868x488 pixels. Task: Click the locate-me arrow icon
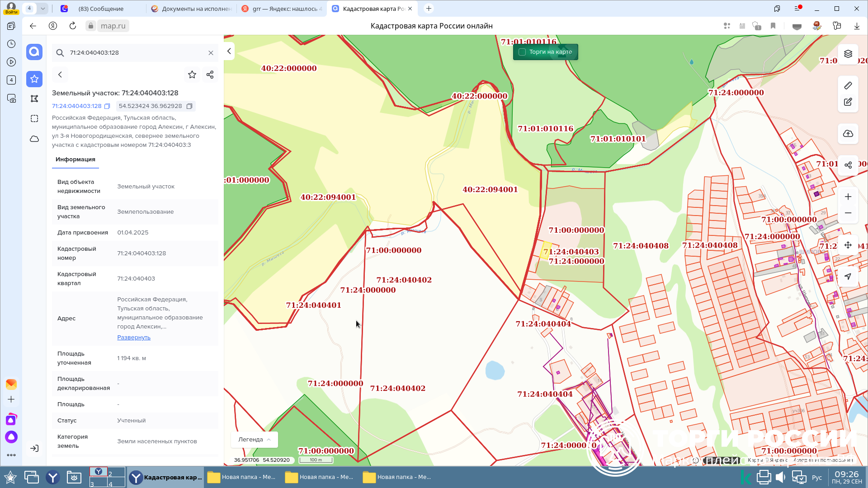(848, 277)
